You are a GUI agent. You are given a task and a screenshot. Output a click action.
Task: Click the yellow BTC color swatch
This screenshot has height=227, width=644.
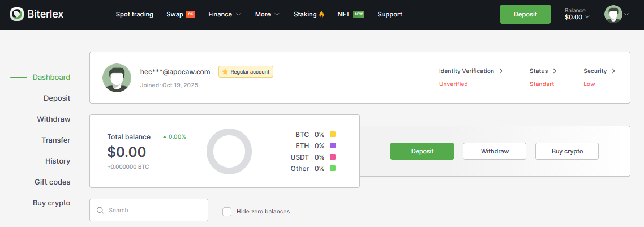[333, 135]
